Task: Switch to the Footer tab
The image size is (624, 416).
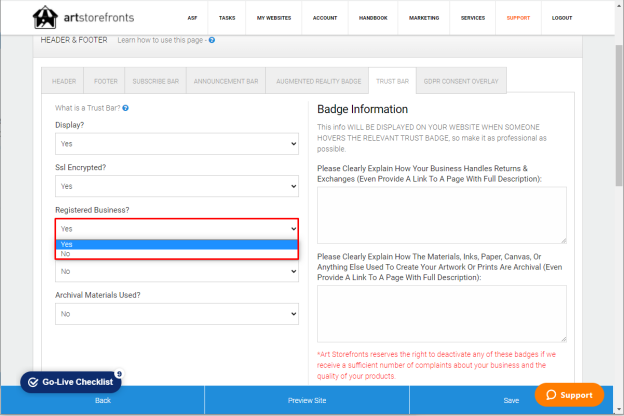Action: click(x=105, y=81)
